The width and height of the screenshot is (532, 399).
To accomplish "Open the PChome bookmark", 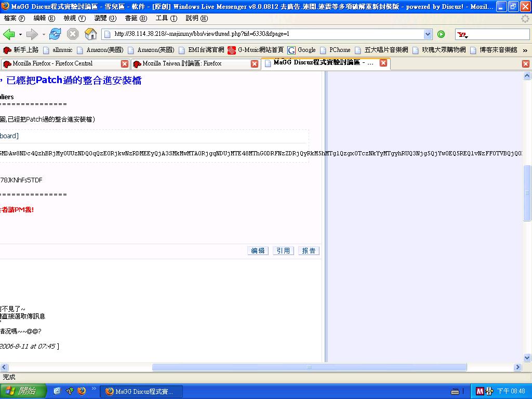I will (335, 50).
